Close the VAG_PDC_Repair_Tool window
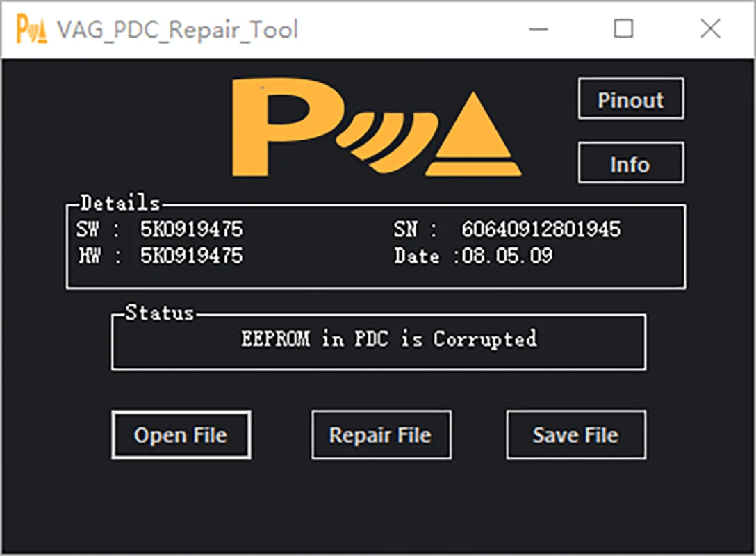 [710, 29]
